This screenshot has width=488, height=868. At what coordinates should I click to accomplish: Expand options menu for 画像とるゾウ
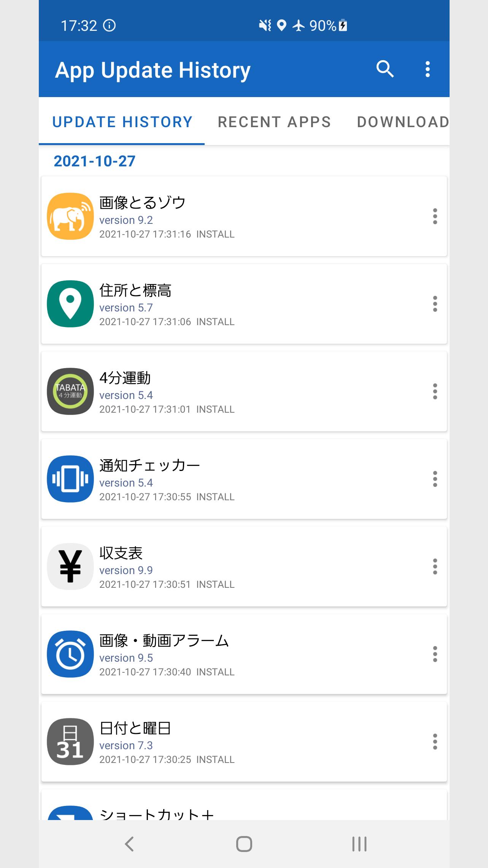435,216
